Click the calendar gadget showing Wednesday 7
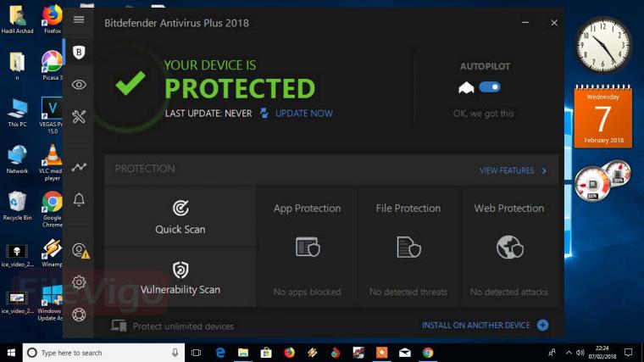 tap(603, 116)
